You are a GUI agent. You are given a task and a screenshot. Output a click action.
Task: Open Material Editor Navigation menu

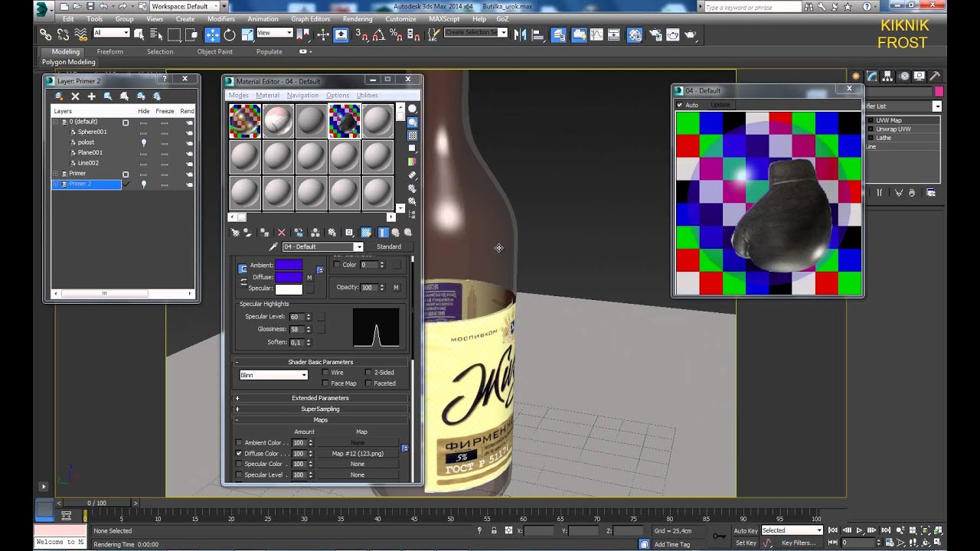302,95
